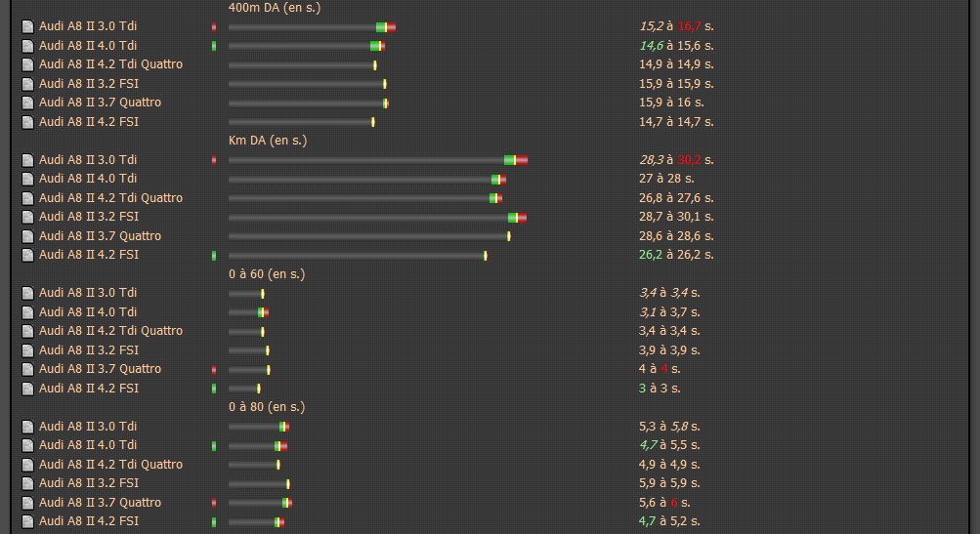The height and width of the screenshot is (534, 980).
Task: Click document icon beside 3.0 Tdi under 400m DA
Action: click(27, 26)
